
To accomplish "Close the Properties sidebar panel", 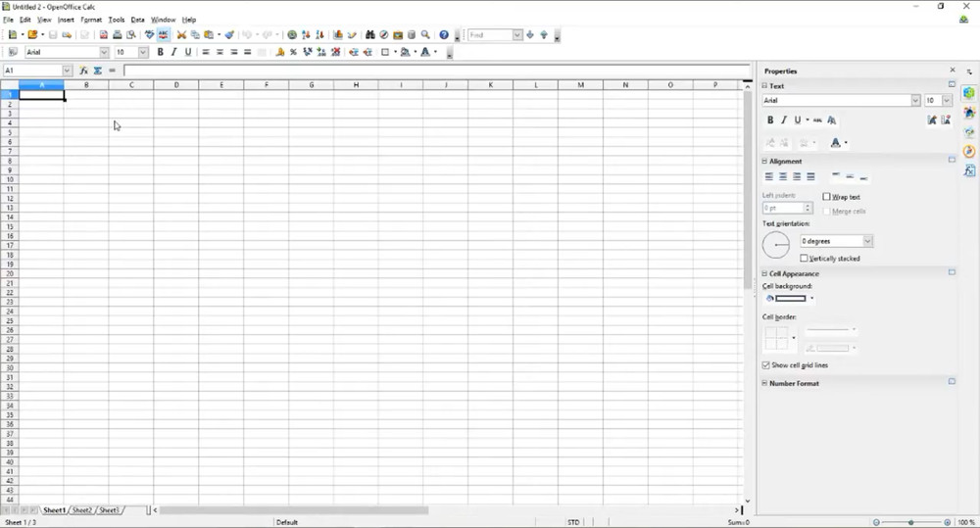I will coord(952,70).
